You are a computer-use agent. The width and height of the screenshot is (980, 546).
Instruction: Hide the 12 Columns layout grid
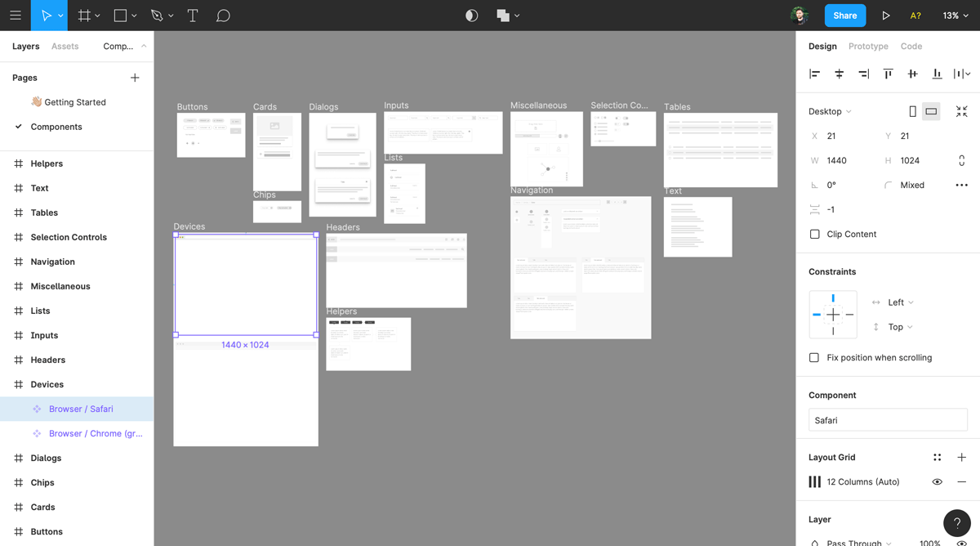[937, 481]
